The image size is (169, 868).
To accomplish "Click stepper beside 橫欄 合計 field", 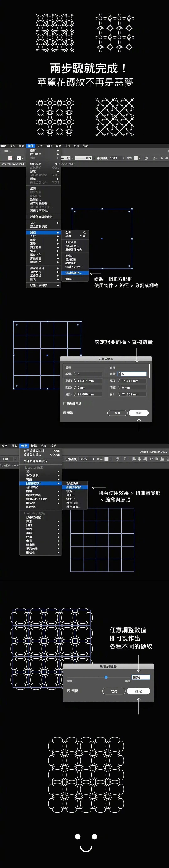I will (75, 394).
